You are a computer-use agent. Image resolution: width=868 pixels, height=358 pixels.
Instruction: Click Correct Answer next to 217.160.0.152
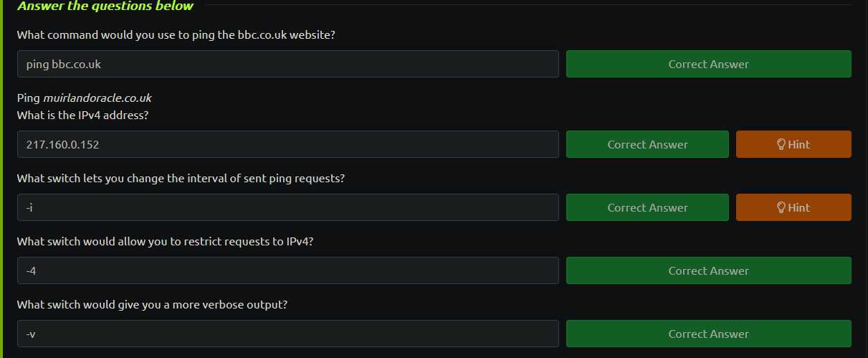[x=647, y=144]
